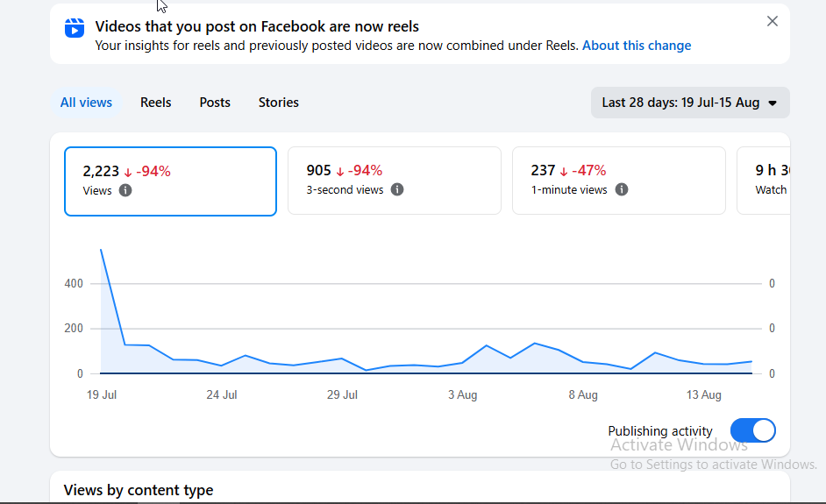Open the About this change link
Viewport: 826px width, 504px height.
tap(637, 46)
